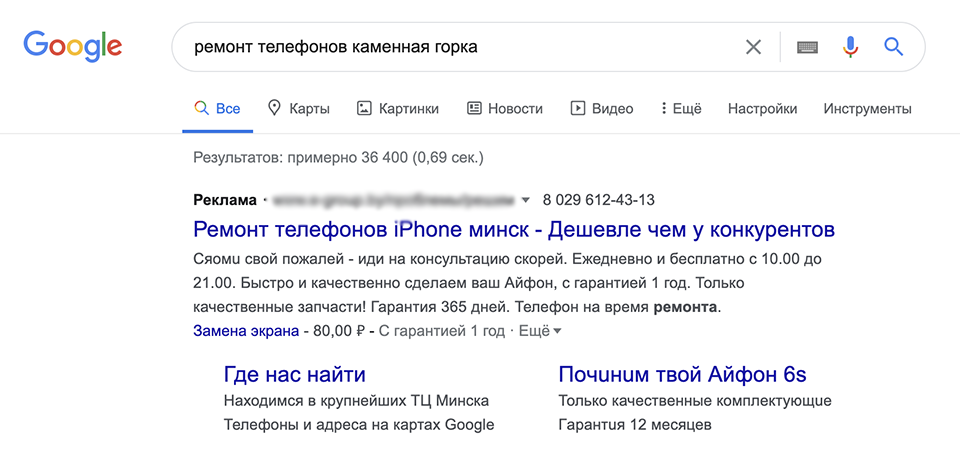Open the Новости tab
This screenshot has height=469, width=960.
pyautogui.click(x=505, y=109)
